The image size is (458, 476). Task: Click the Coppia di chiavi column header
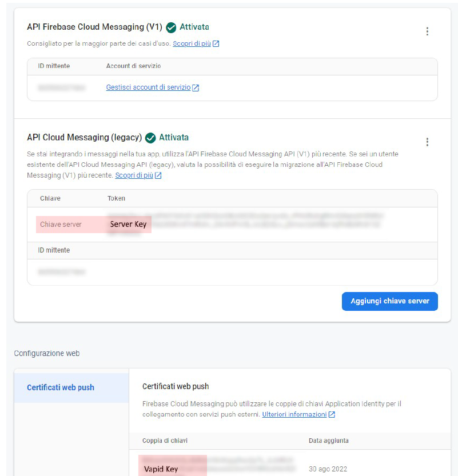165,441
